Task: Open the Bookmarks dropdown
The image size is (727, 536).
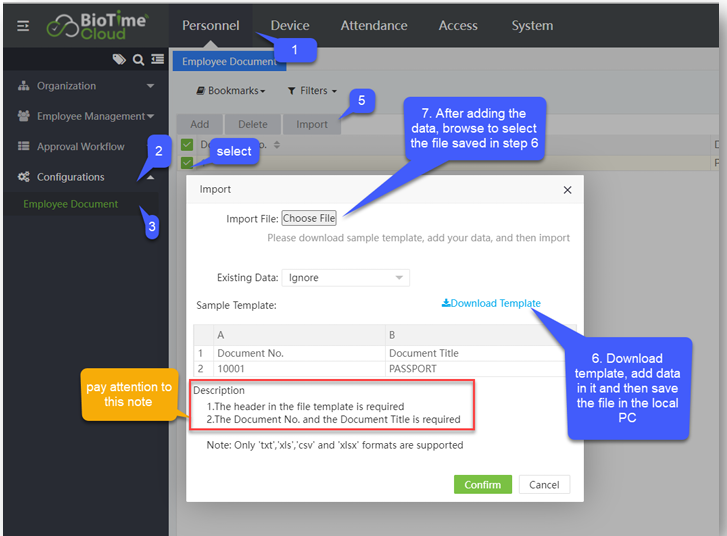Action: pos(231,91)
